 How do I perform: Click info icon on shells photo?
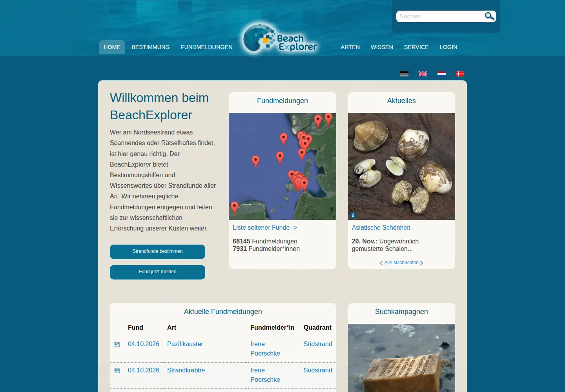pyautogui.click(x=353, y=215)
